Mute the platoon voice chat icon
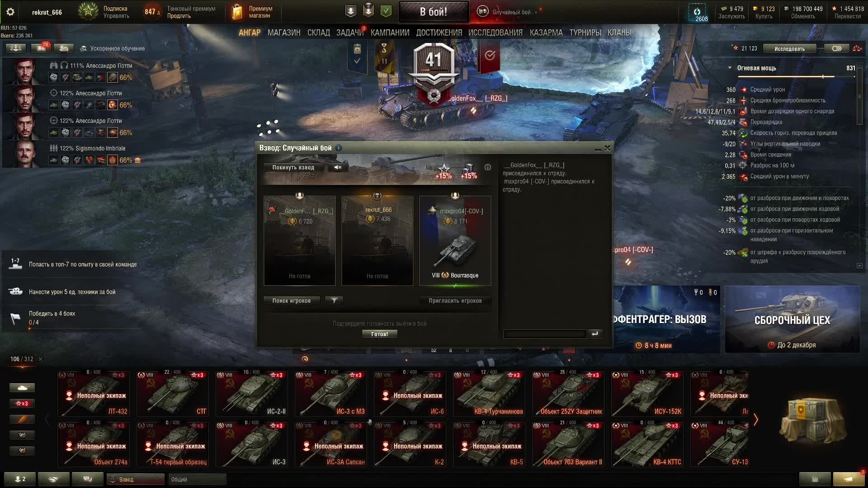This screenshot has width=868, height=488. coord(338,167)
